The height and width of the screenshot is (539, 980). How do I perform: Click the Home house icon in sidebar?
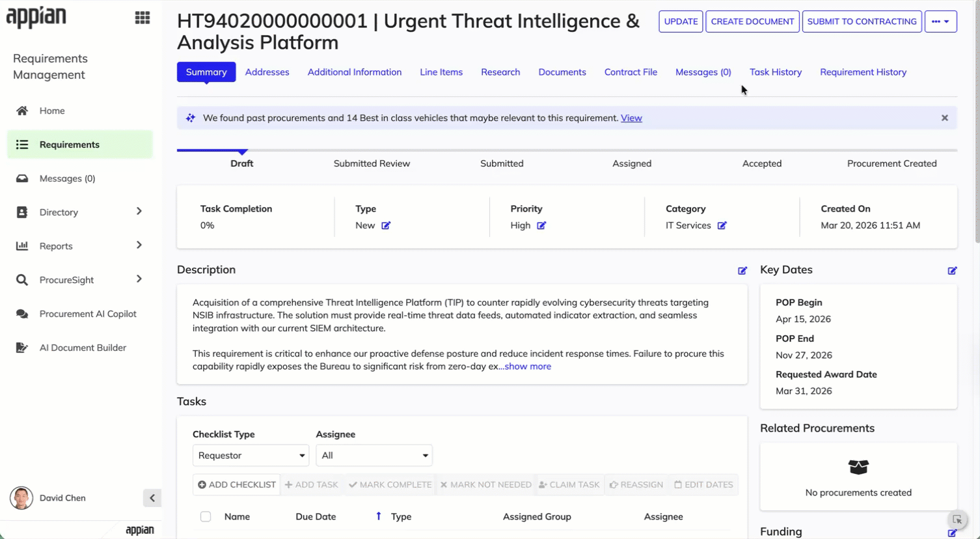tap(22, 111)
